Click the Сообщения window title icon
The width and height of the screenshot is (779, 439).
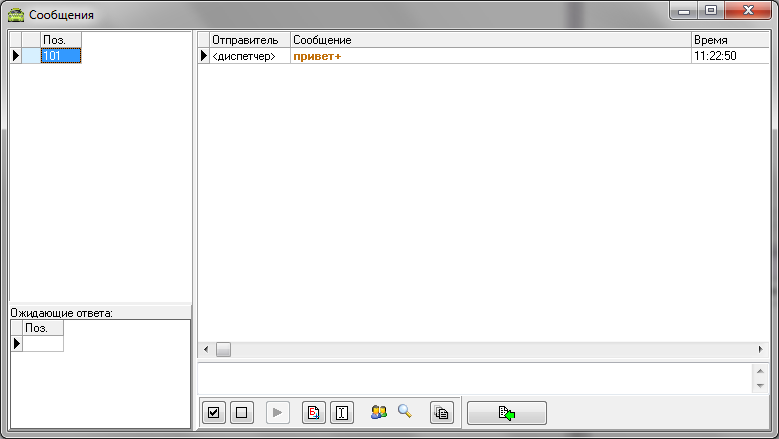click(15, 14)
